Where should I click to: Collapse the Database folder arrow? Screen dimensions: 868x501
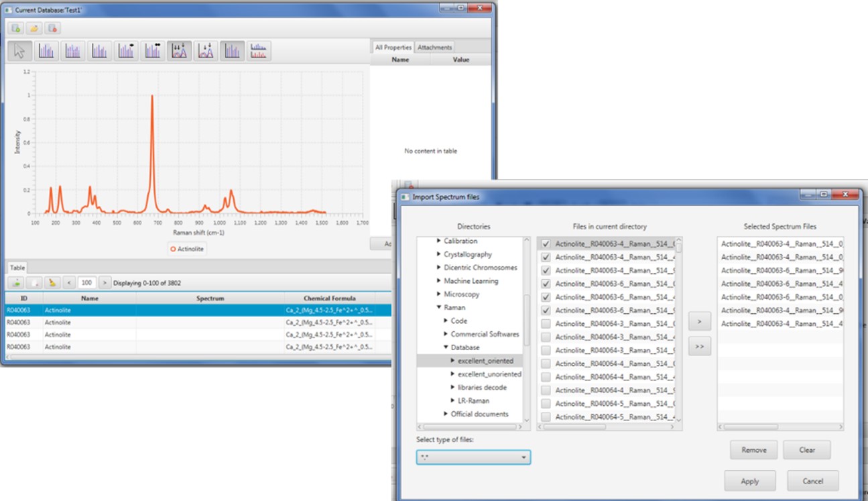tap(446, 347)
